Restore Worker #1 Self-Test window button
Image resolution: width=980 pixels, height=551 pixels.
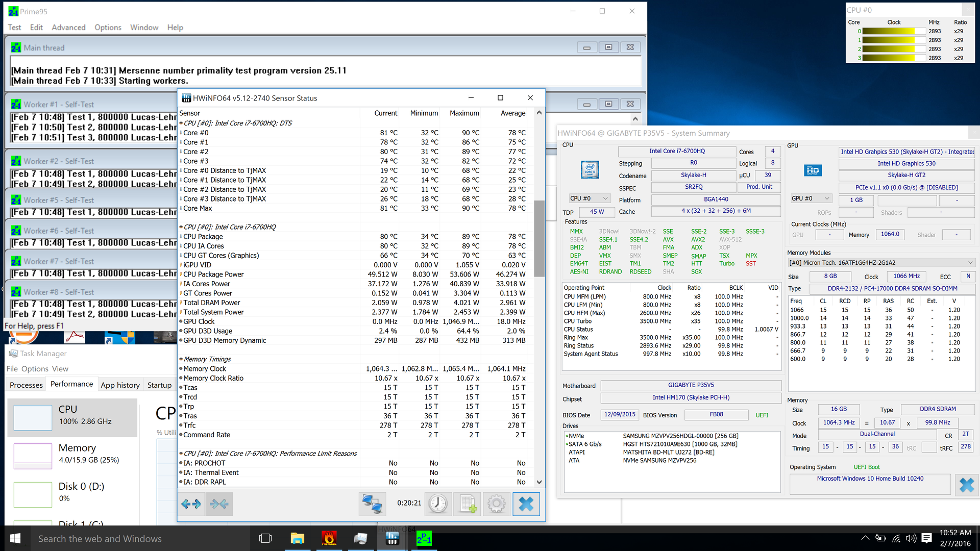608,104
